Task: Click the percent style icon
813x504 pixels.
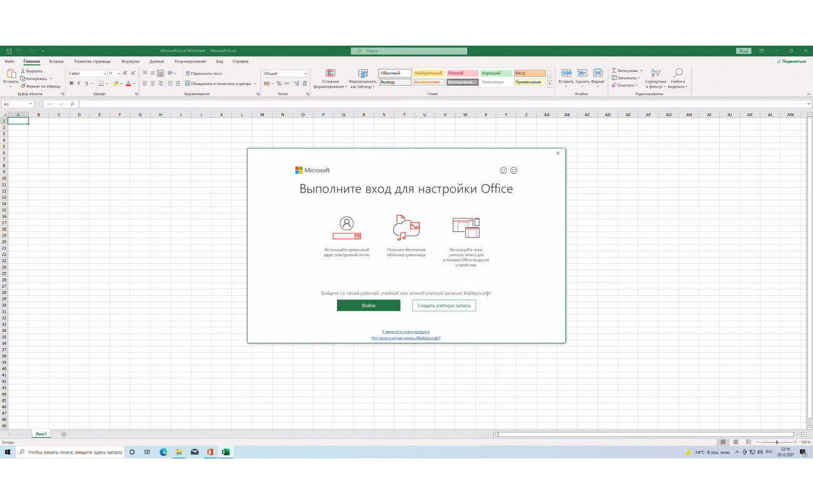Action: 279,83
